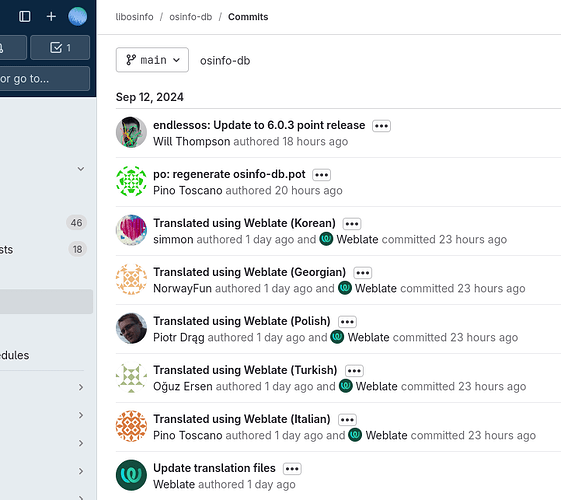Click Weblate icon in Turkish commit row
This screenshot has width=561, height=500.
[x=346, y=386]
